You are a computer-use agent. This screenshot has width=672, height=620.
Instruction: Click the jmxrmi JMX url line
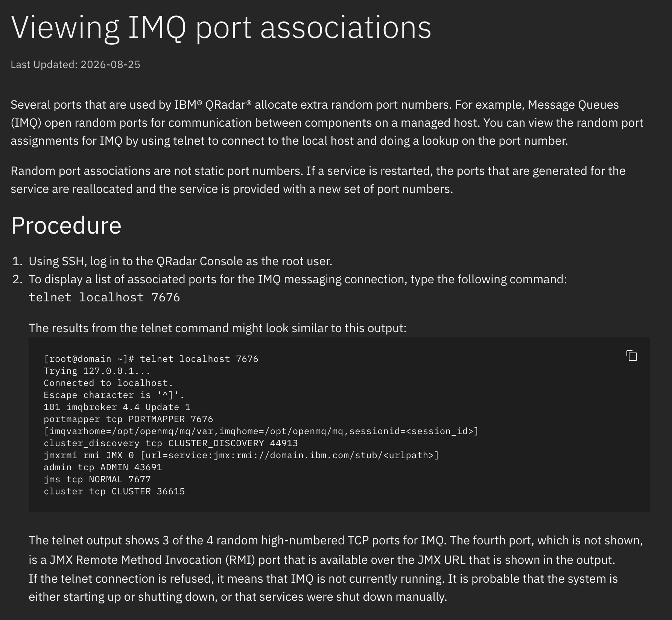(x=241, y=455)
